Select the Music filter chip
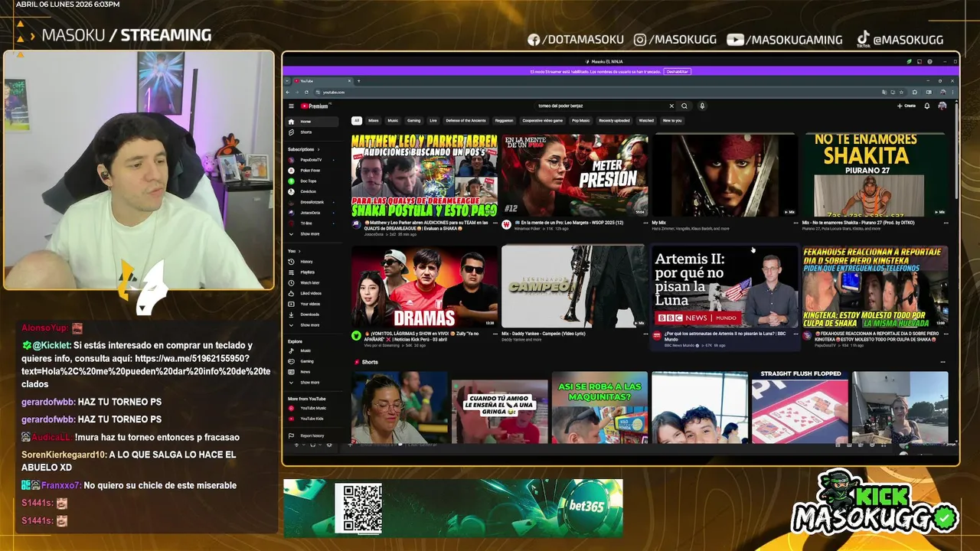 393,120
